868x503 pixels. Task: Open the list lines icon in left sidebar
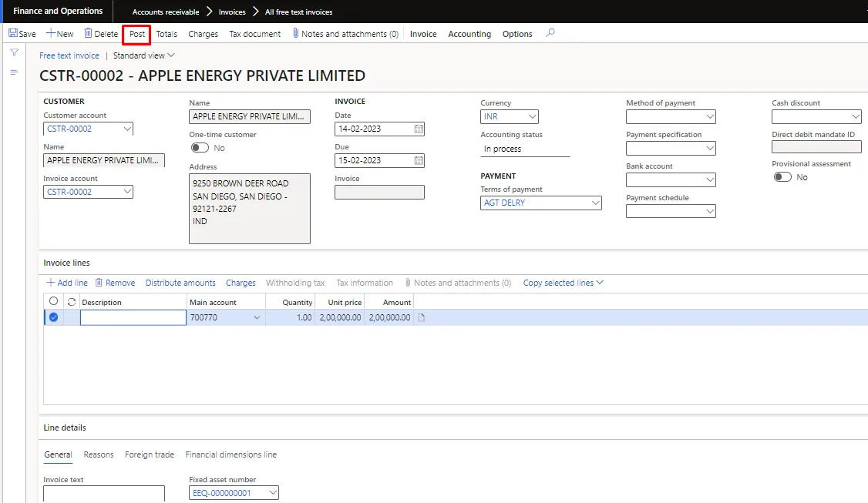15,72
